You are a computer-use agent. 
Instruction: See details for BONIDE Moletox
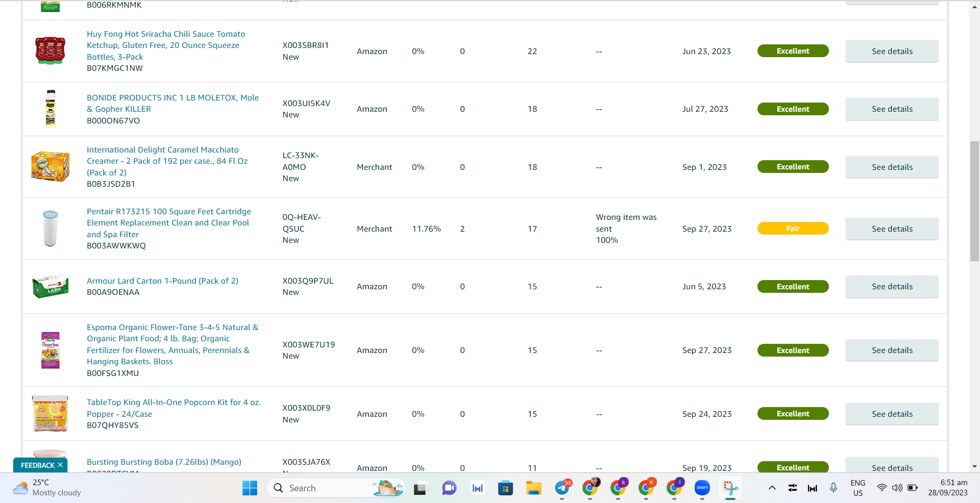point(892,109)
